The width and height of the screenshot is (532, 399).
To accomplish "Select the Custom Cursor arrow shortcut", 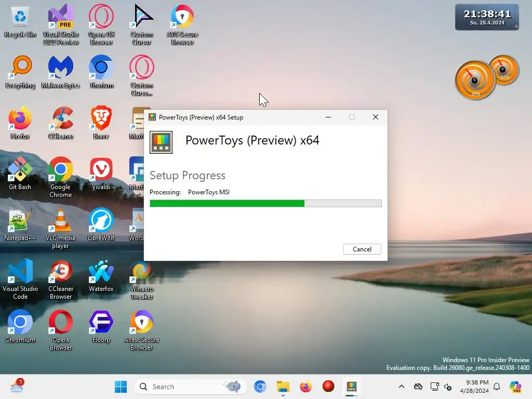I will 142,25.
